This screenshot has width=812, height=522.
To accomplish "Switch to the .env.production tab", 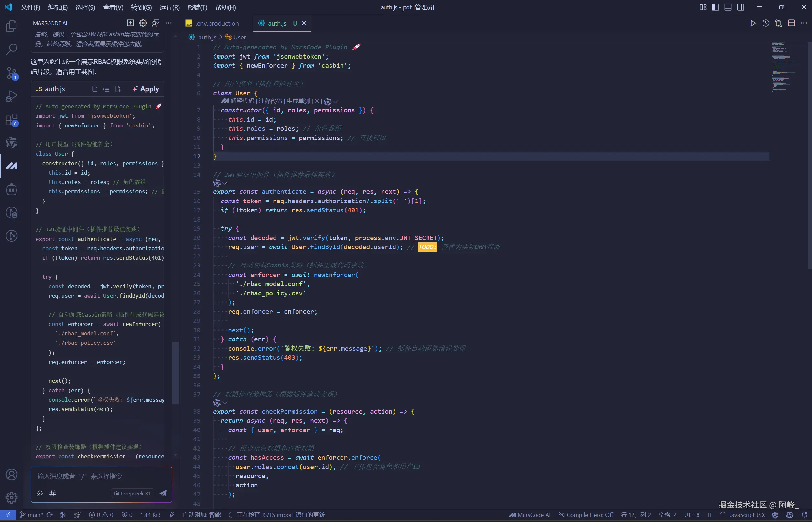I will tap(217, 23).
